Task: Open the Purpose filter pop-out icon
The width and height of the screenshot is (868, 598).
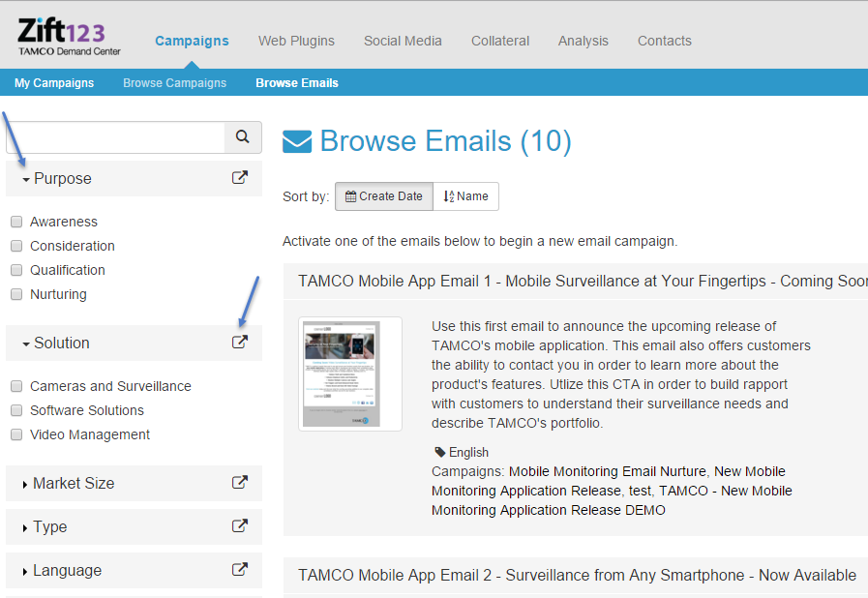Action: tap(240, 178)
